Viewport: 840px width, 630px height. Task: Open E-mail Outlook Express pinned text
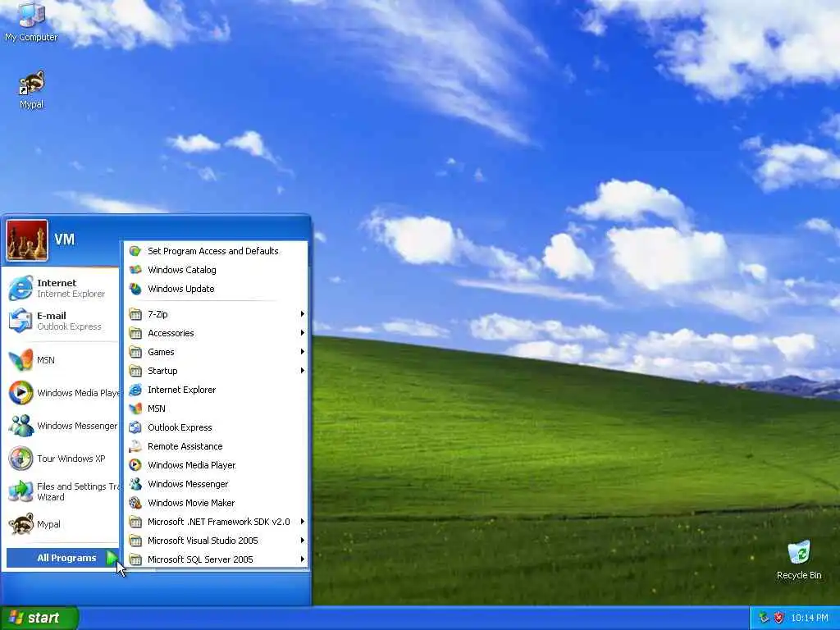pyautogui.click(x=69, y=321)
